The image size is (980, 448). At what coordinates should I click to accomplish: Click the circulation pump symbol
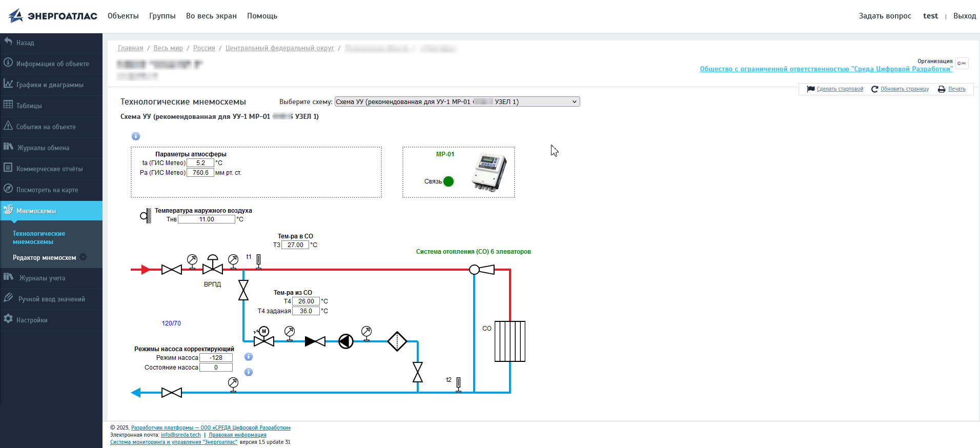point(346,341)
